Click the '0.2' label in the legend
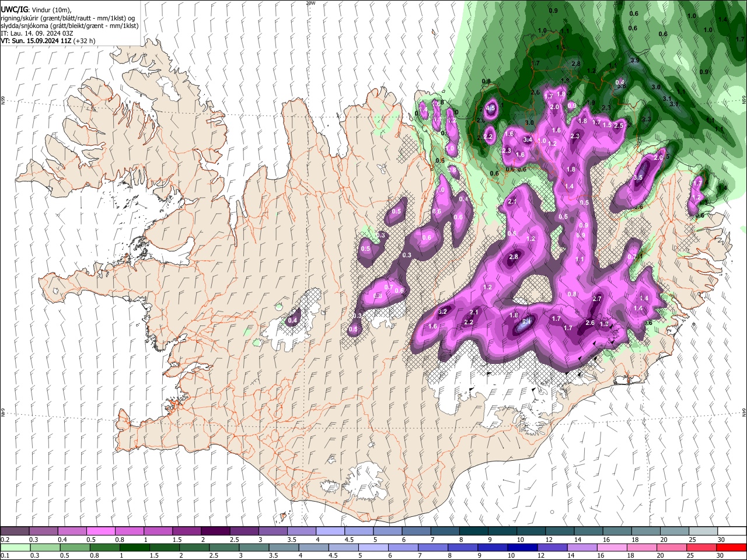Screen dimensions: 747x560 [5, 540]
